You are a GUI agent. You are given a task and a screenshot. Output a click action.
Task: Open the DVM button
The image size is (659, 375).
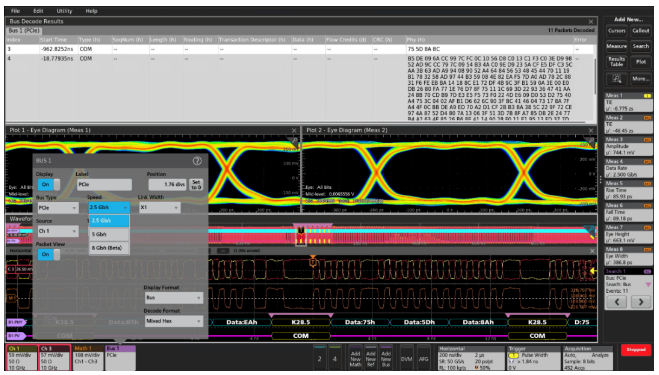406,359
